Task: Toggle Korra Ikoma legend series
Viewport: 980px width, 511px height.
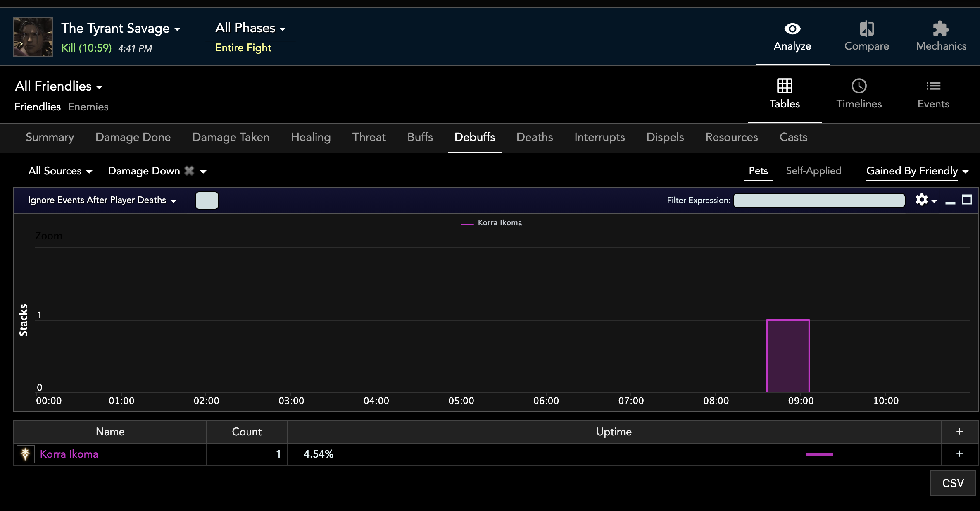Action: tap(499, 223)
